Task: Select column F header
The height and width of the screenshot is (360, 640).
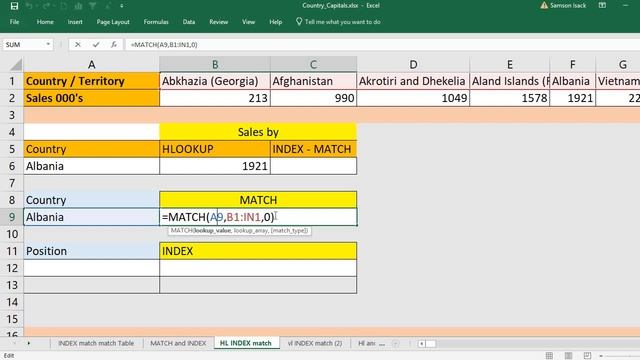Action: tap(572, 64)
